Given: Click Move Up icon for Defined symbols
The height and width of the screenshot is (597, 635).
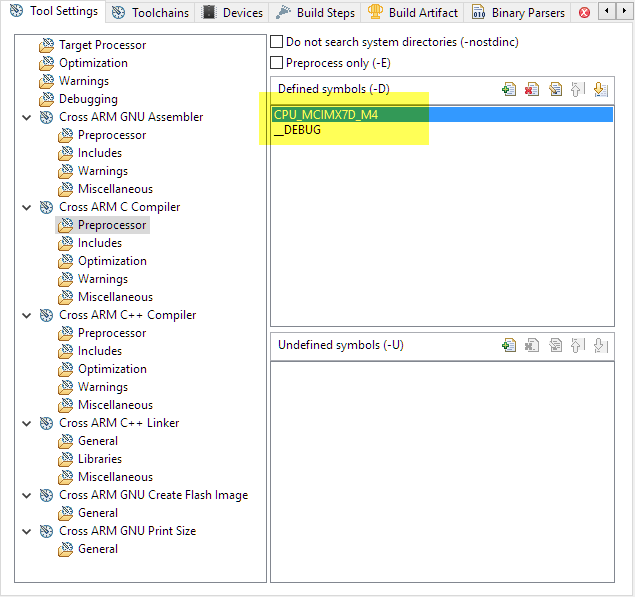Looking at the screenshot, I should point(577,89).
